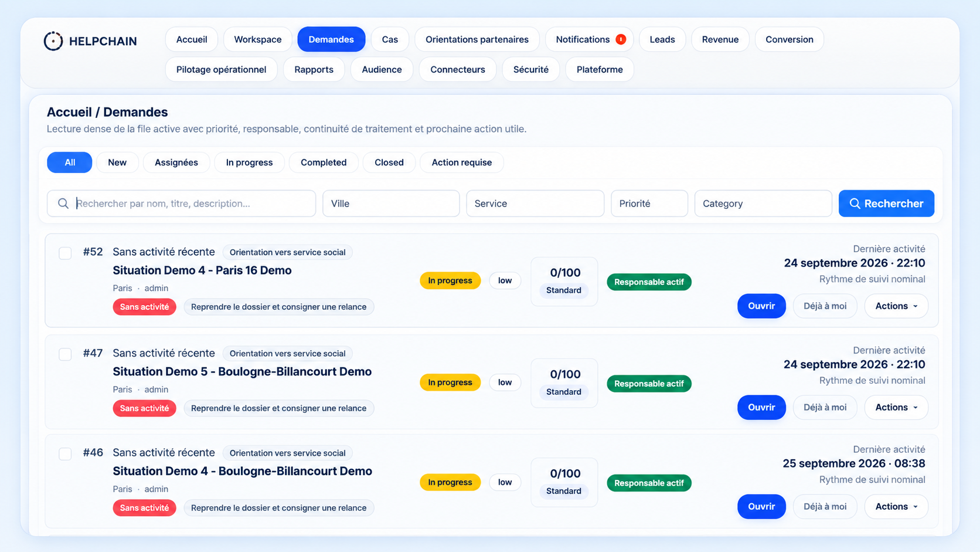Click the Rechercher search button
The height and width of the screenshot is (552, 980).
click(x=886, y=204)
